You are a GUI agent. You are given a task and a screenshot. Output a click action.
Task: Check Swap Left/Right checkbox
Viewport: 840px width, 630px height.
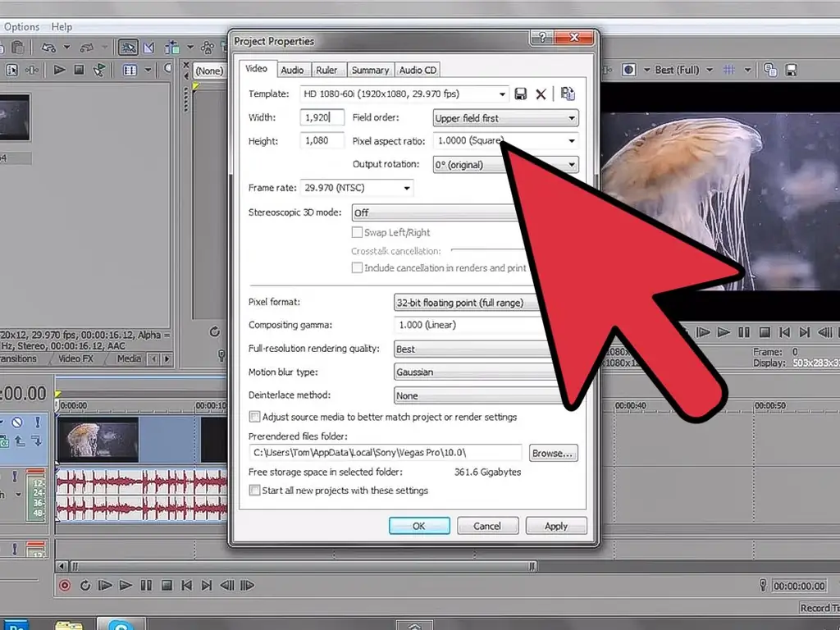coord(357,232)
